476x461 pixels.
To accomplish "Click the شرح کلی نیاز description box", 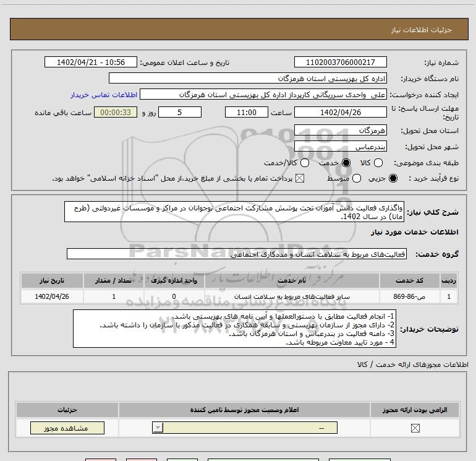I will [234, 212].
